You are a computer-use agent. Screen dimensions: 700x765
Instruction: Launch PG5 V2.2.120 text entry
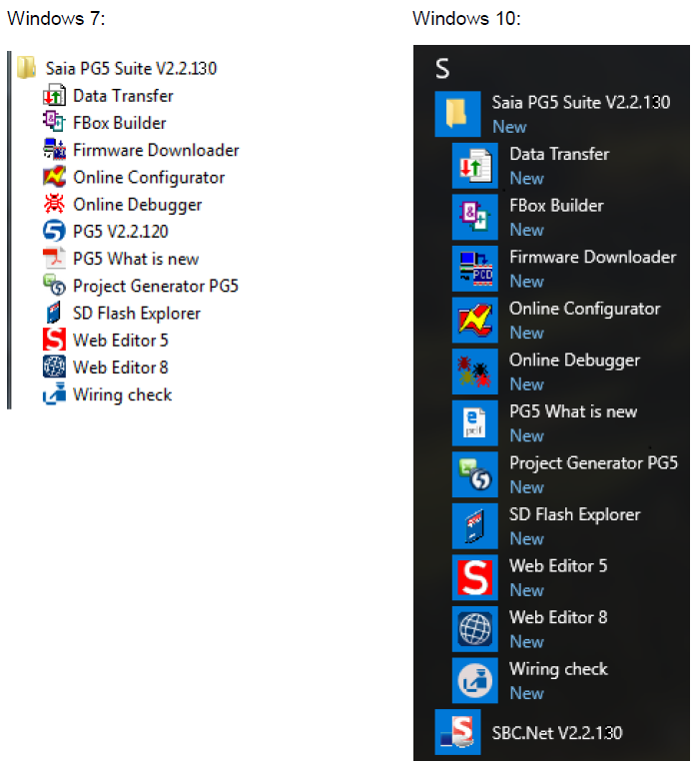(x=121, y=232)
